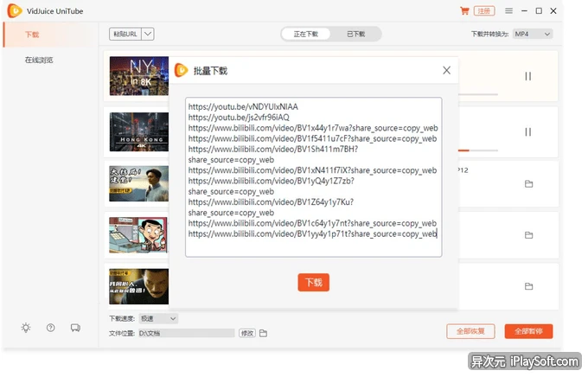Open folder for third video item

(527, 183)
